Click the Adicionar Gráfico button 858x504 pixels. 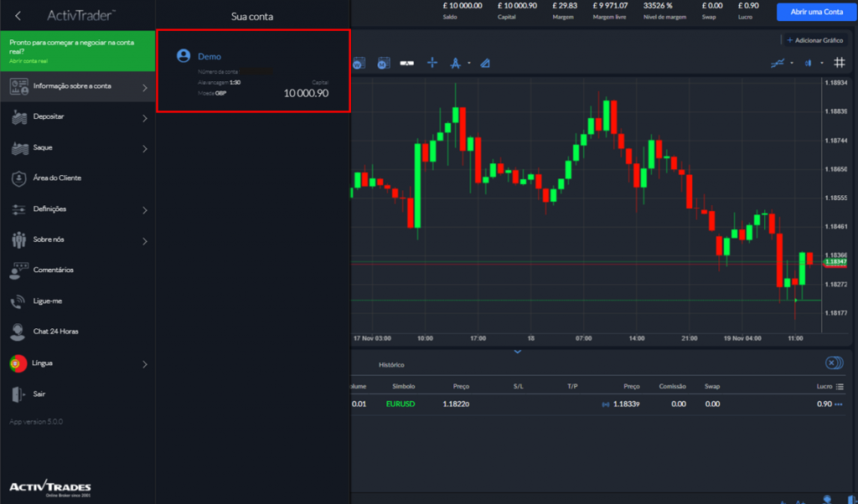[814, 40]
